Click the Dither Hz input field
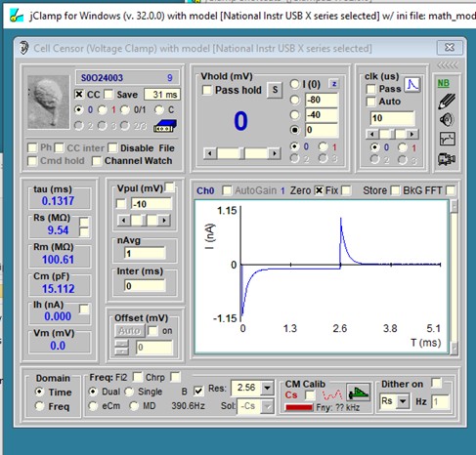This screenshot has height=455, width=476. click(440, 402)
